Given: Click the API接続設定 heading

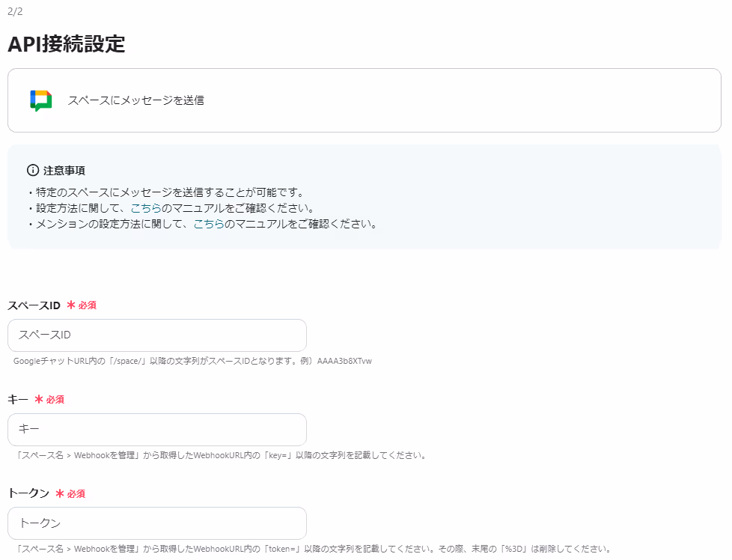Looking at the screenshot, I should point(67,44).
